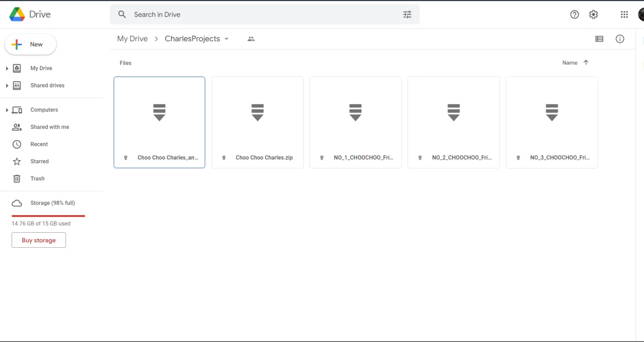The height and width of the screenshot is (342, 644).
Task: Open the Recent files section
Action: (39, 145)
